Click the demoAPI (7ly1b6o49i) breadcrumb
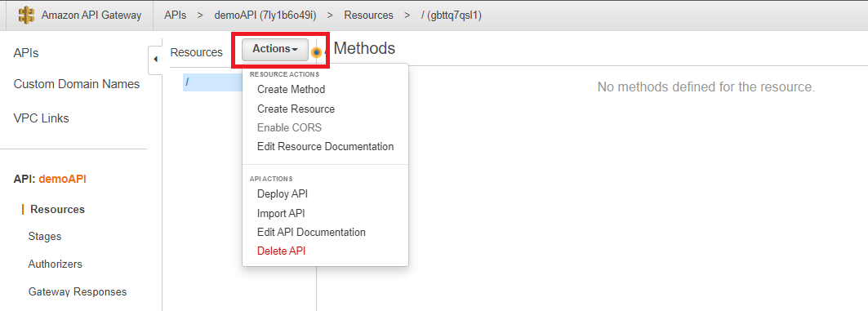Screen dimensions: 868x311 [x=265, y=16]
